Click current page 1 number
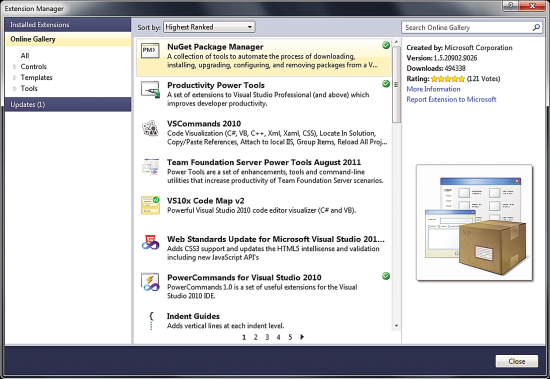The image size is (550, 379). coord(244,337)
